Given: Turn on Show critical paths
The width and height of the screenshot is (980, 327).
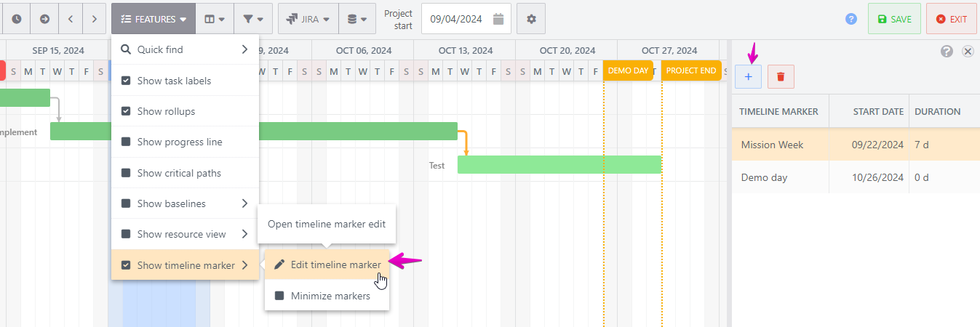Looking at the screenshot, I should click(x=126, y=173).
